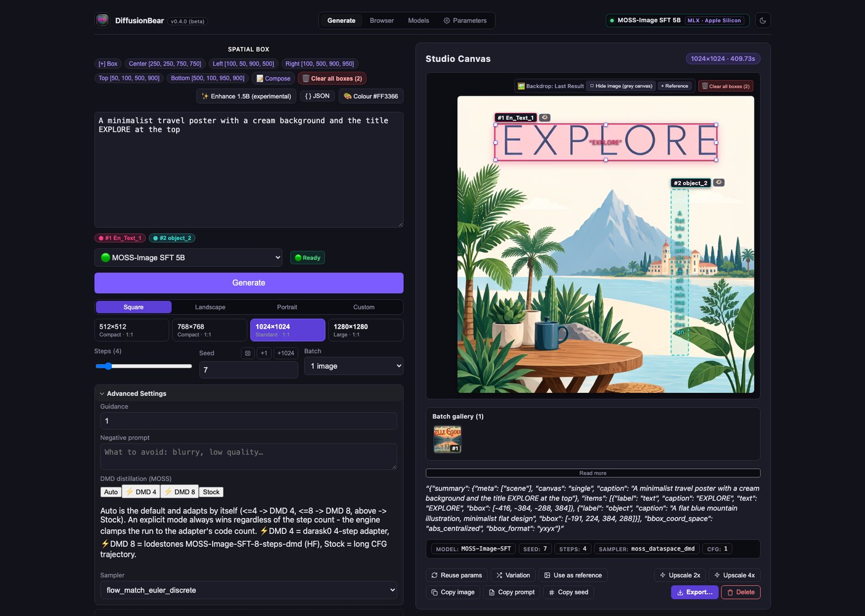865x616 pixels.
Task: Choose the 1280×1280 Large size
Action: point(365,330)
